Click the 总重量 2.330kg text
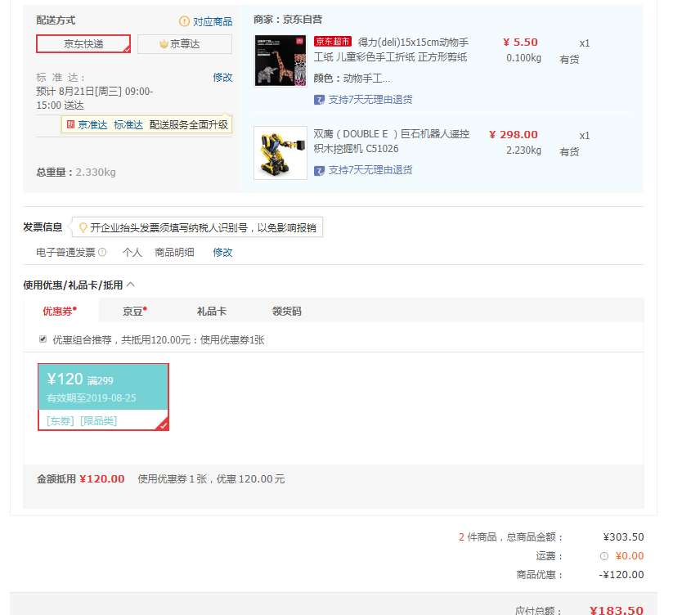 tap(76, 173)
